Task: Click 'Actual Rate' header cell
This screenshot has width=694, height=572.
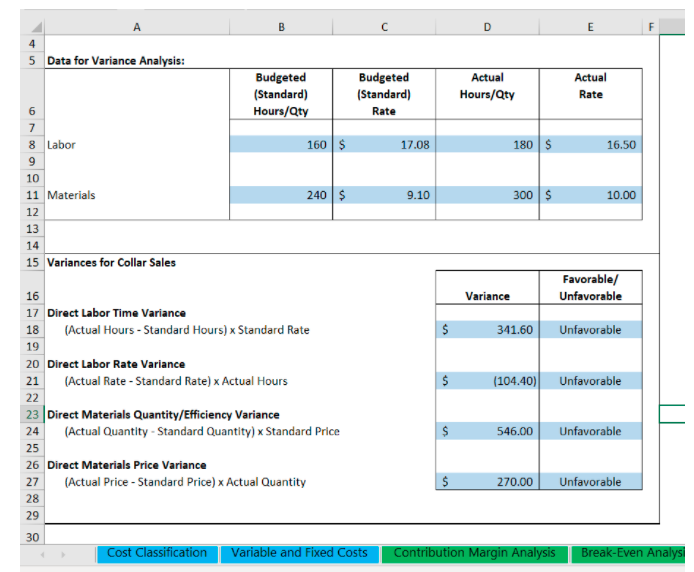Action: (x=590, y=94)
